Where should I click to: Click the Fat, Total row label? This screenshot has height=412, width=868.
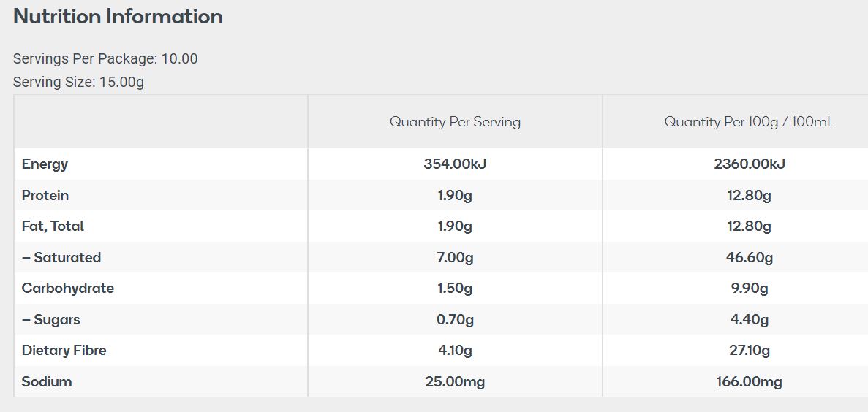[x=53, y=226]
